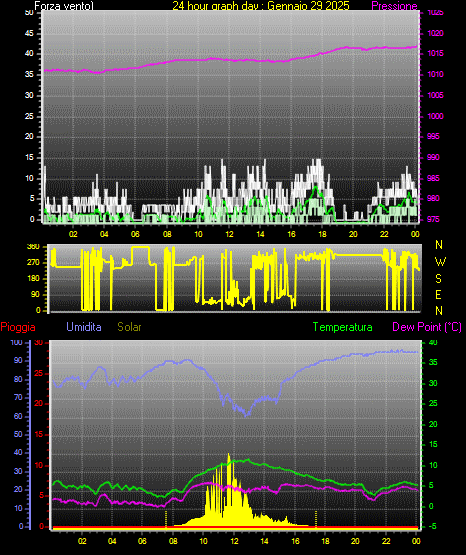Click "22" on the wind graph time axis
Image resolution: width=466 pixels, height=555 pixels.
point(384,234)
